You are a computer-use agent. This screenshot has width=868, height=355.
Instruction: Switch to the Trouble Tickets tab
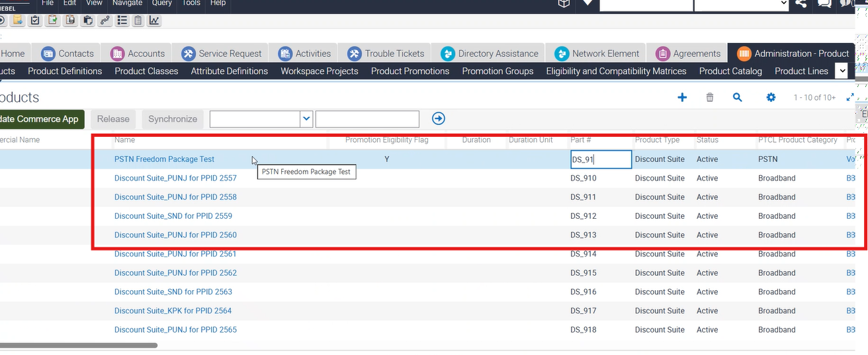pyautogui.click(x=386, y=54)
